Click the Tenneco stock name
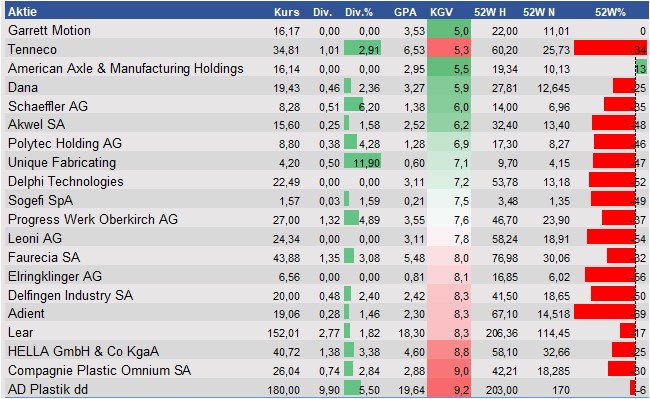Image resolution: width=650 pixels, height=399 pixels. (32, 49)
